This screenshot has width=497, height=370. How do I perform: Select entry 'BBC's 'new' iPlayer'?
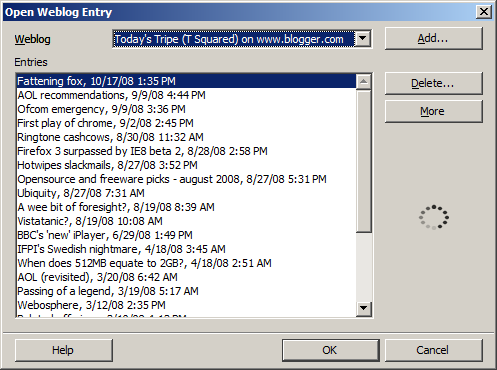tap(186, 235)
